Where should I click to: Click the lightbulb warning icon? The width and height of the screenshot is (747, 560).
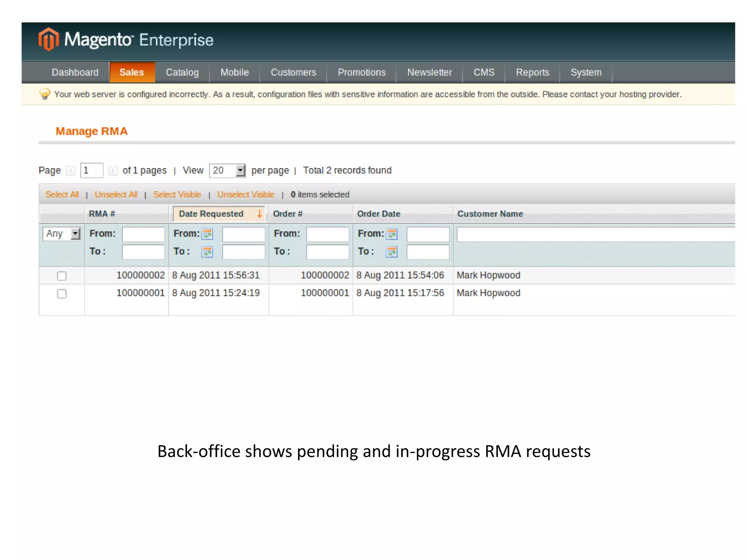point(44,94)
